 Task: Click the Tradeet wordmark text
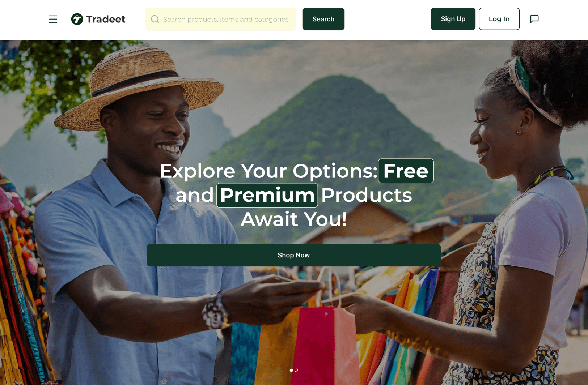106,19
